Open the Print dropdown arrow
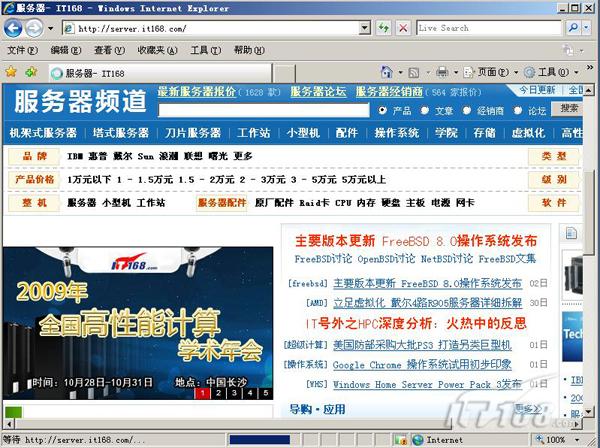This screenshot has width=600, height=448. point(456,72)
